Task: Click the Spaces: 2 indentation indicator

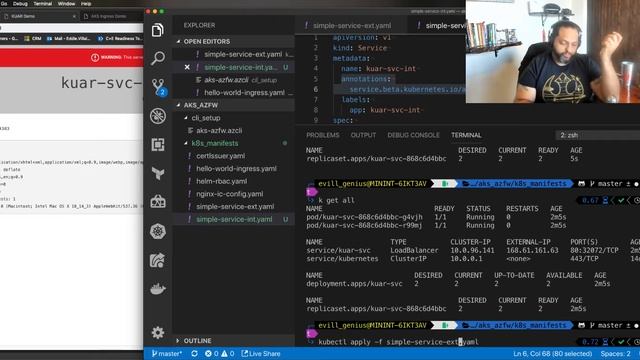Action: click(x=616, y=353)
